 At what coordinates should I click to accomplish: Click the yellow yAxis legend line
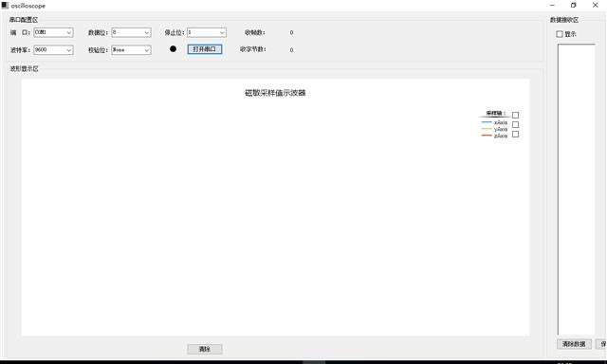pyautogui.click(x=487, y=129)
